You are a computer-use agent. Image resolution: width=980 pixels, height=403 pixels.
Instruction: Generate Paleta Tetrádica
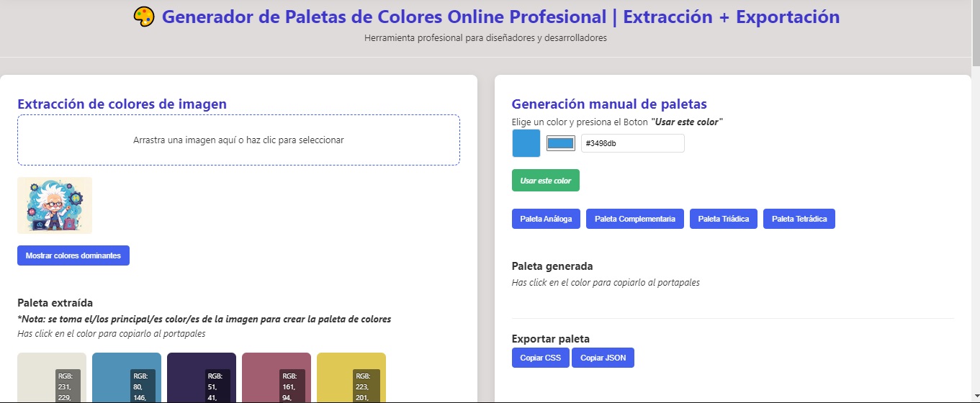pyautogui.click(x=799, y=219)
